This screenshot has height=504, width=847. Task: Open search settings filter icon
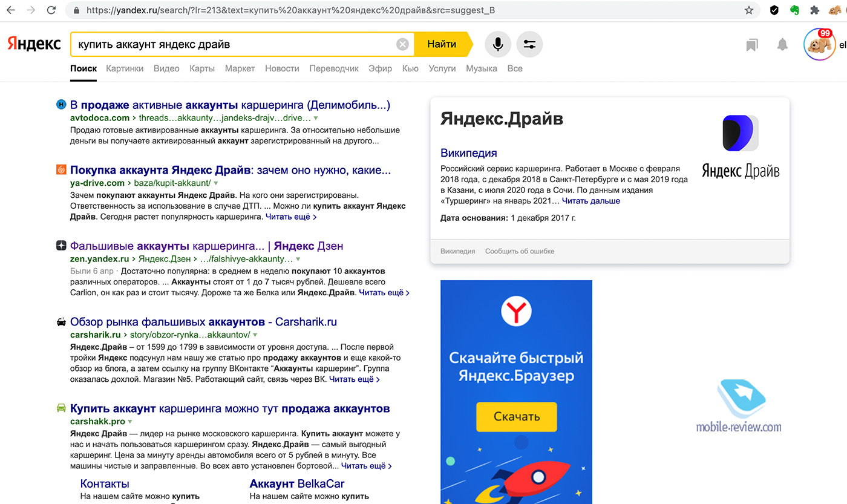(x=529, y=44)
